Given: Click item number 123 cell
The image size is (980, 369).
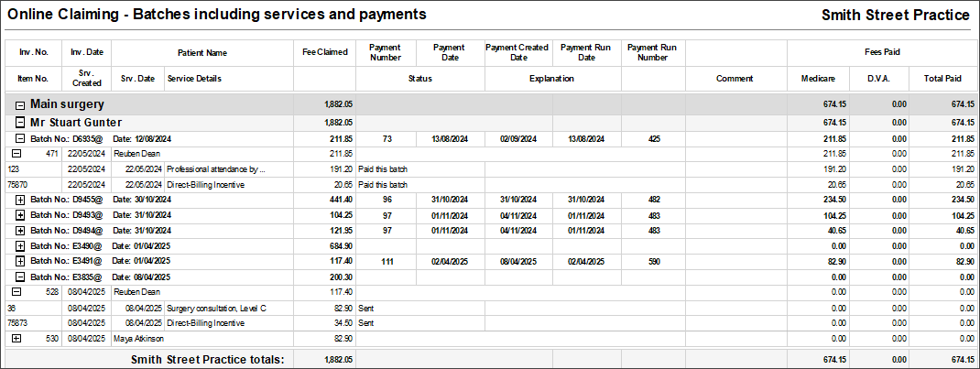Looking at the screenshot, I should tap(34, 169).
